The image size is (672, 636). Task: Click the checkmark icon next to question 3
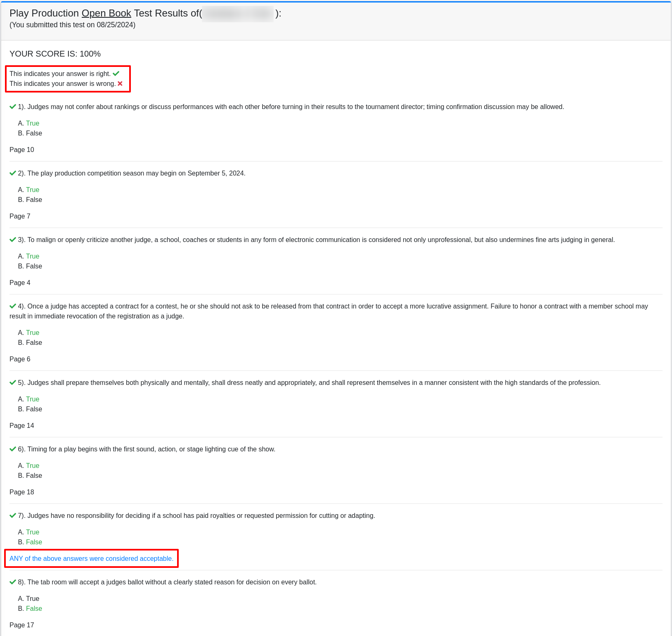pyautogui.click(x=13, y=240)
